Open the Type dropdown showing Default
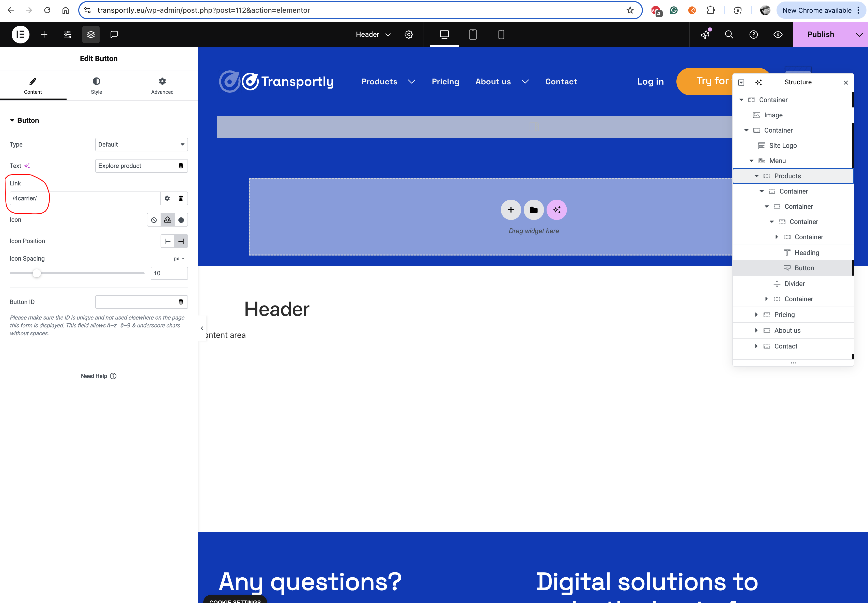The image size is (868, 603). click(x=141, y=144)
